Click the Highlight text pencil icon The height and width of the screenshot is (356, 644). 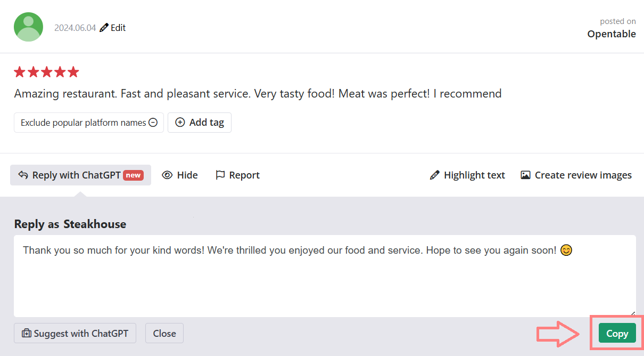(x=434, y=175)
